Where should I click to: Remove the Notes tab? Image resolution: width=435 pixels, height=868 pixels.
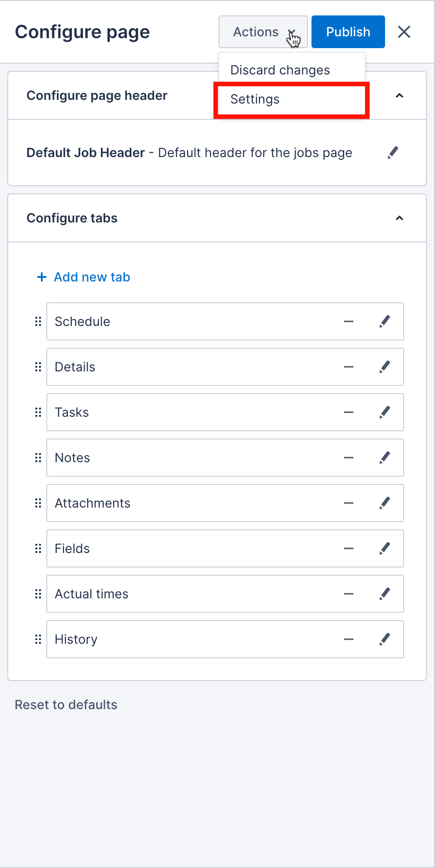(x=348, y=458)
